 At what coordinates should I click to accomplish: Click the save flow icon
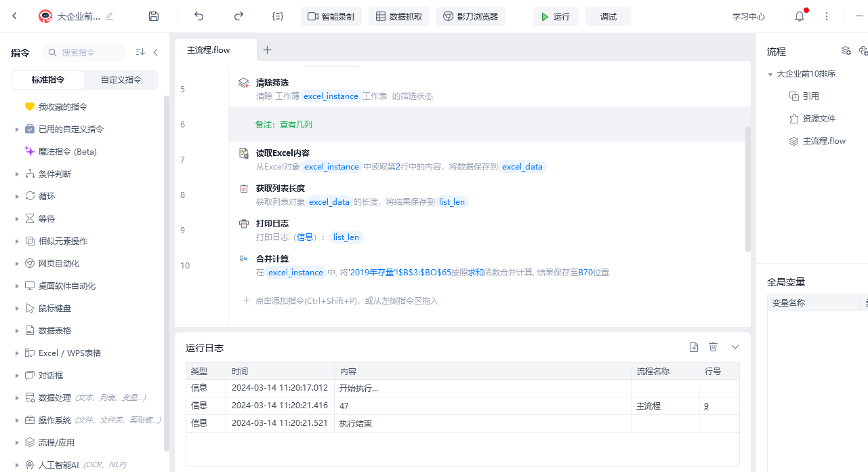154,16
